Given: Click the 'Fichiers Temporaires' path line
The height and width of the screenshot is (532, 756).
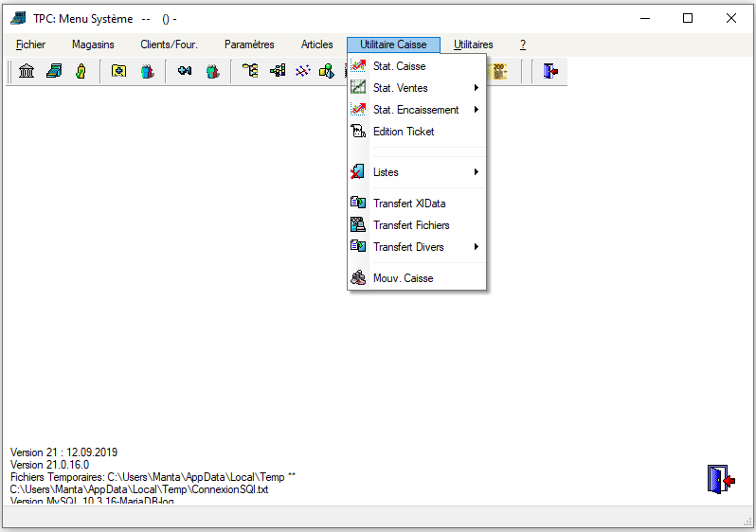Looking at the screenshot, I should (153, 477).
